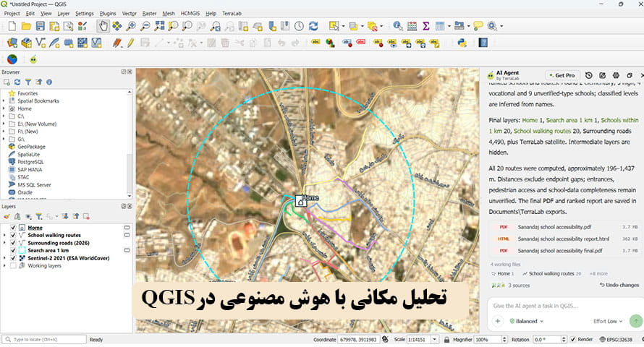This screenshot has width=644, height=347.
Task: Click Undo changes in AI Agent panel
Action: click(x=619, y=285)
